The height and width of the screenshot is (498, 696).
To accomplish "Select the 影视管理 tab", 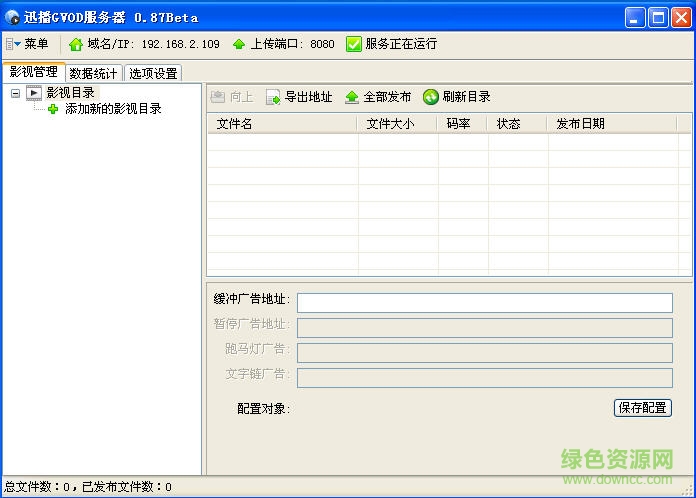I will tap(33, 72).
